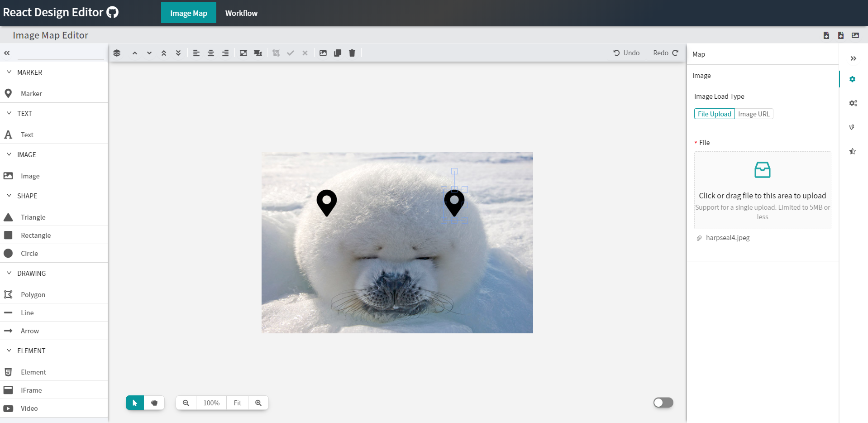Switch to the Workflow tab

click(x=241, y=13)
